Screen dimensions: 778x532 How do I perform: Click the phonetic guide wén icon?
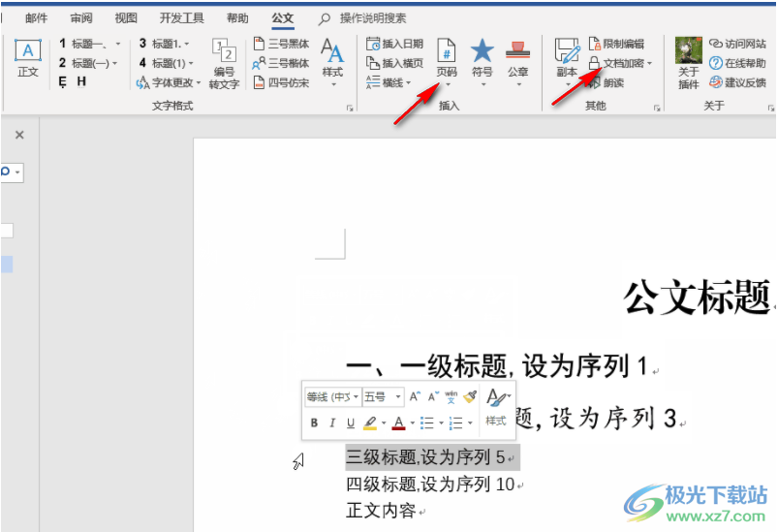click(x=451, y=396)
